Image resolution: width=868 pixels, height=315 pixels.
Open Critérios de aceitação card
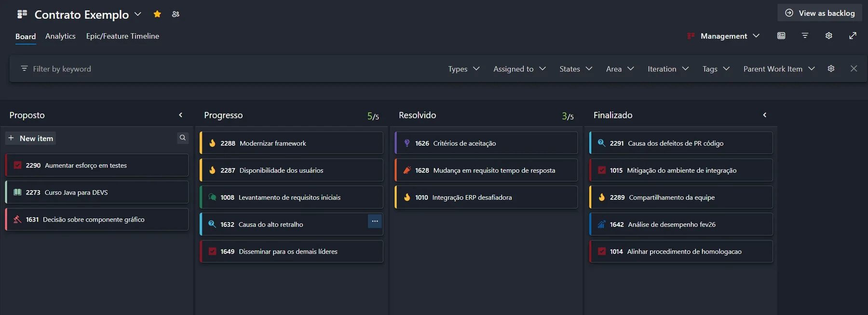tap(486, 143)
